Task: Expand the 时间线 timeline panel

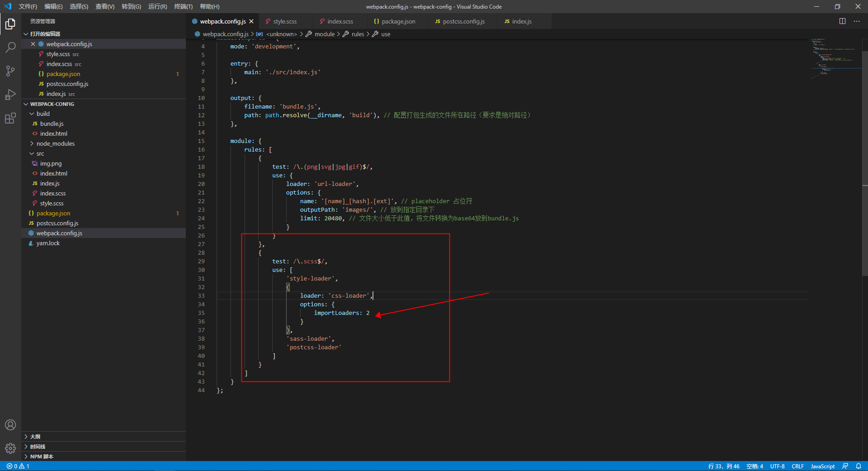Action: tap(104, 447)
